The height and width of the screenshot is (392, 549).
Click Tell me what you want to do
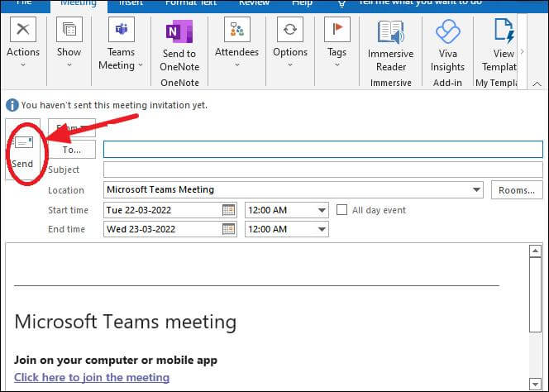(x=420, y=2)
